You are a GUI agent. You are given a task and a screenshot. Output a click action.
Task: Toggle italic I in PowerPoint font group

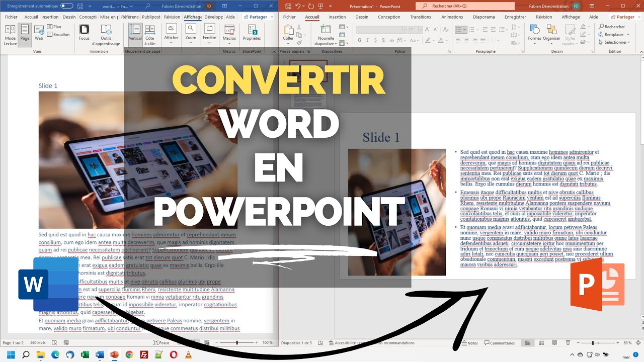click(367, 41)
